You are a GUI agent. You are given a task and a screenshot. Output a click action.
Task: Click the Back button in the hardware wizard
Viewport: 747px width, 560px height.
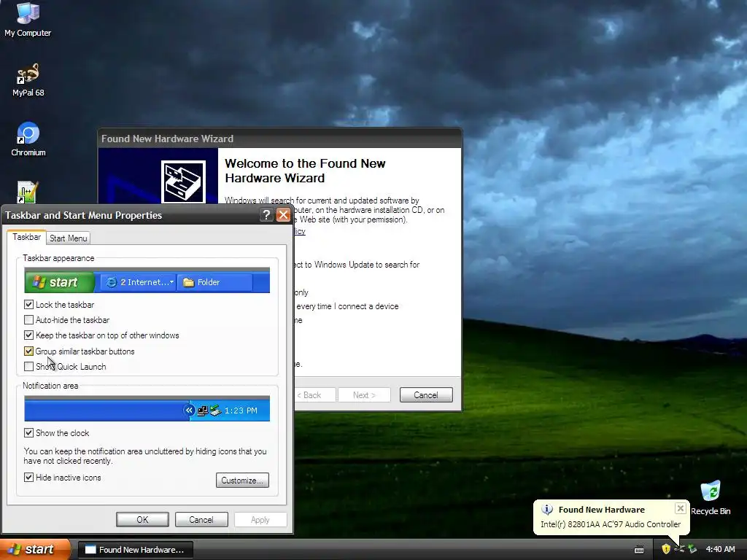(314, 394)
